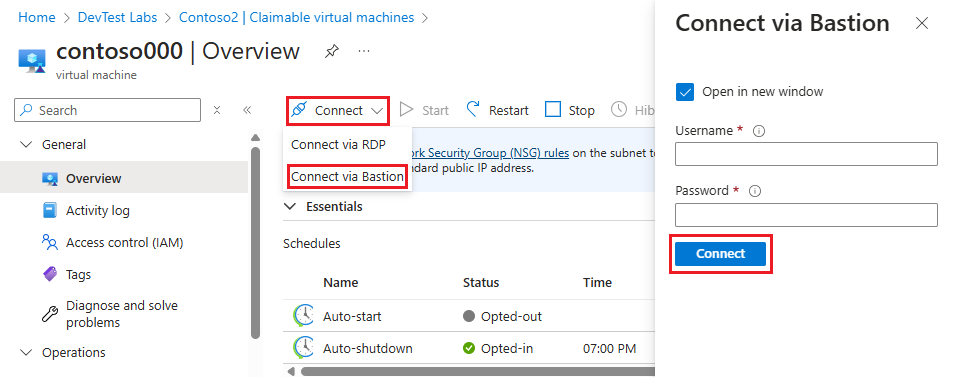Click the Opted-out status text
The height and width of the screenshot is (377, 953).
[511, 317]
